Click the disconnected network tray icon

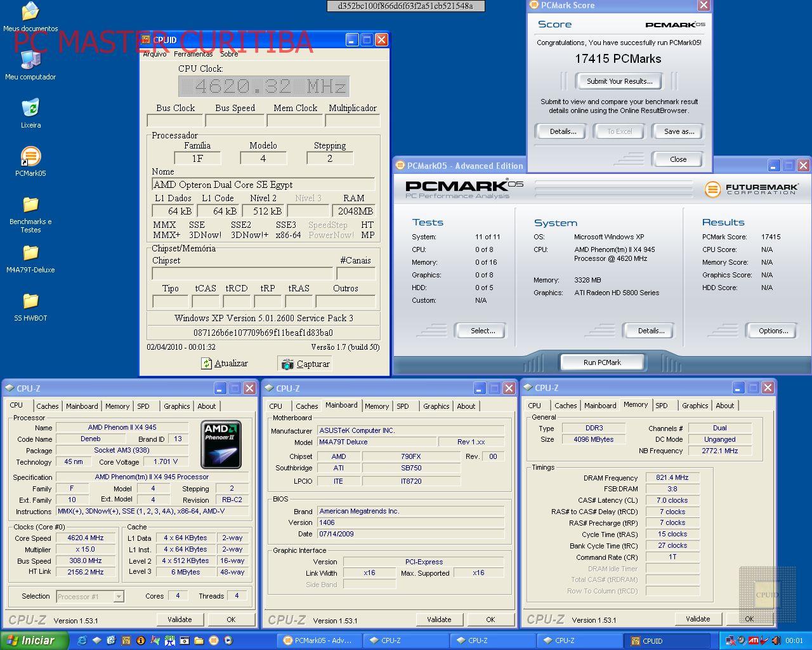point(731,640)
